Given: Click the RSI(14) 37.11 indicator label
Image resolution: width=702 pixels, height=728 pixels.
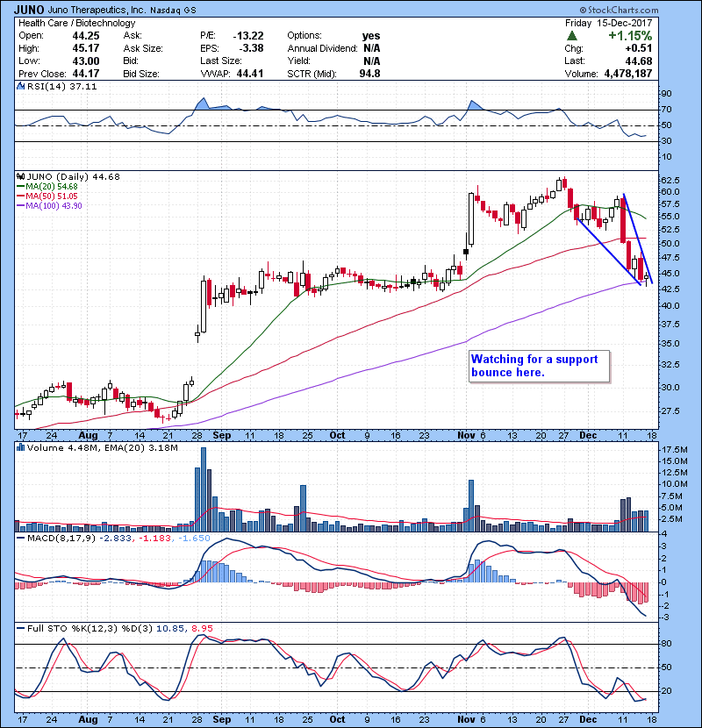Looking at the screenshot, I should click(61, 86).
